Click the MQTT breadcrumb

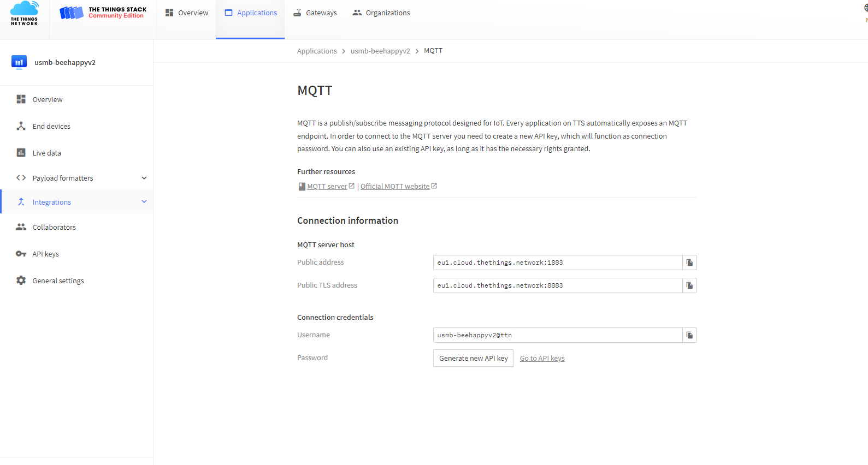[433, 51]
